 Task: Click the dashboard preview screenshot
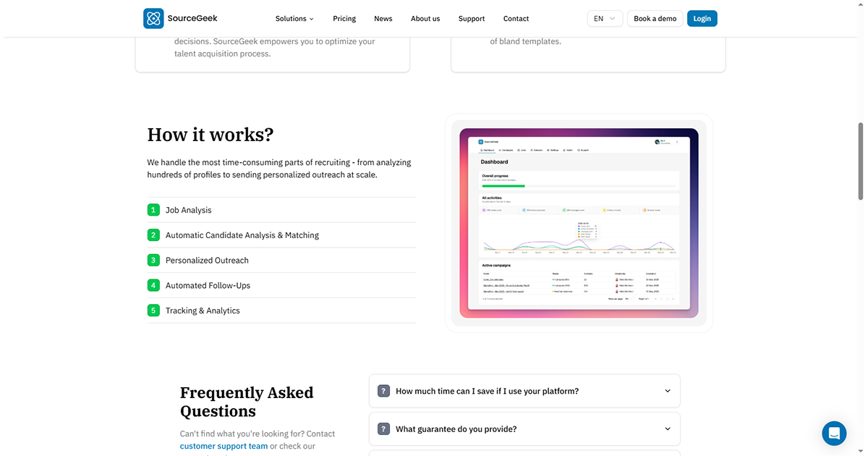[x=579, y=223]
